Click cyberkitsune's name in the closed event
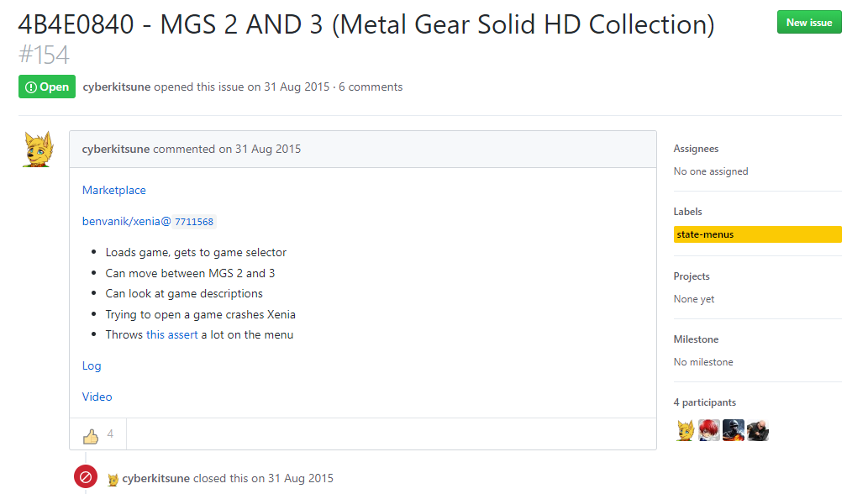The width and height of the screenshot is (868, 494). coord(155,478)
